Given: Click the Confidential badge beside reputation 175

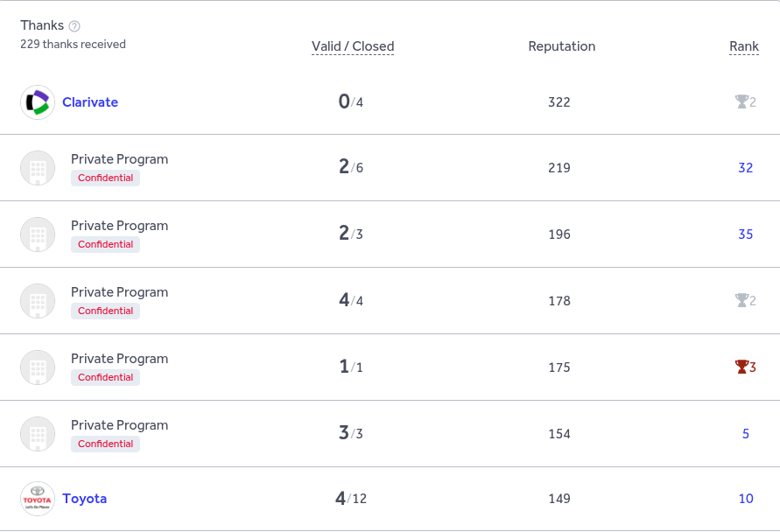Looking at the screenshot, I should click(x=105, y=378).
